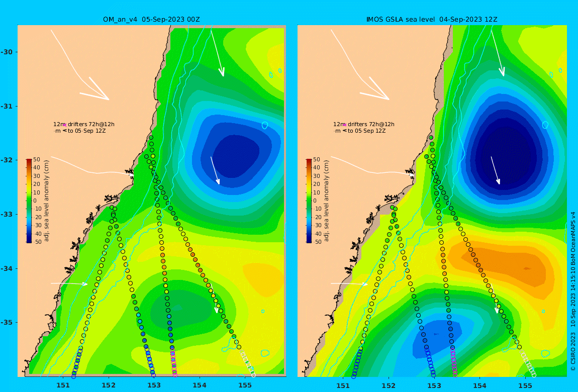
Task: Click 'adj. sea level anomaly (cm)' label on right map
Action: click(x=326, y=201)
